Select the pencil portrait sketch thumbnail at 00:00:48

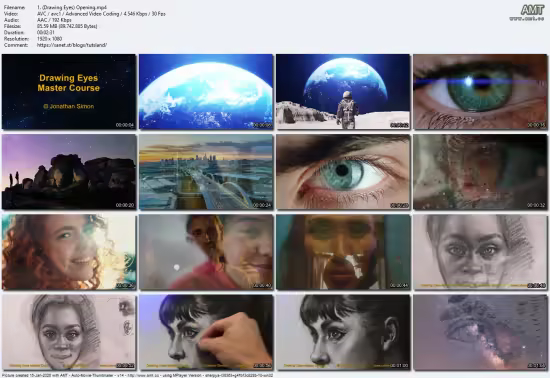(480, 252)
